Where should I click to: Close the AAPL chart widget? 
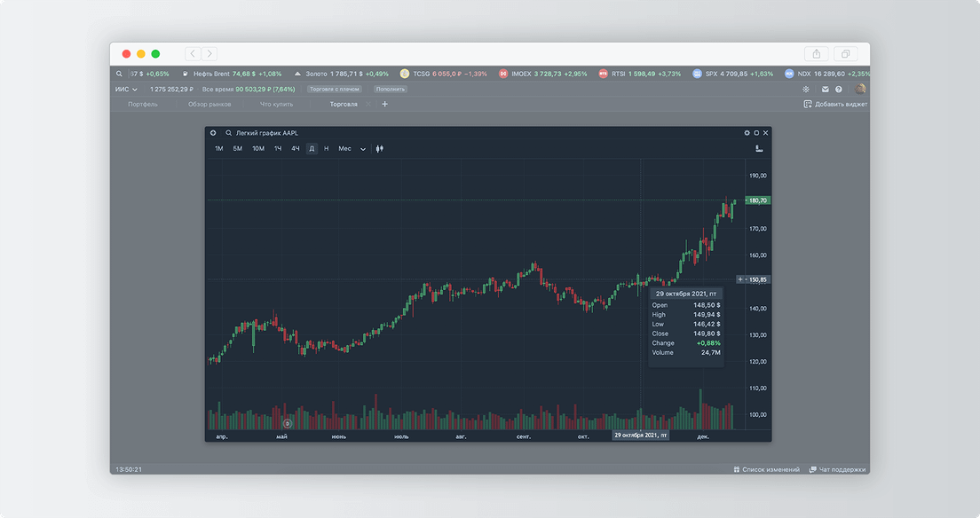765,133
